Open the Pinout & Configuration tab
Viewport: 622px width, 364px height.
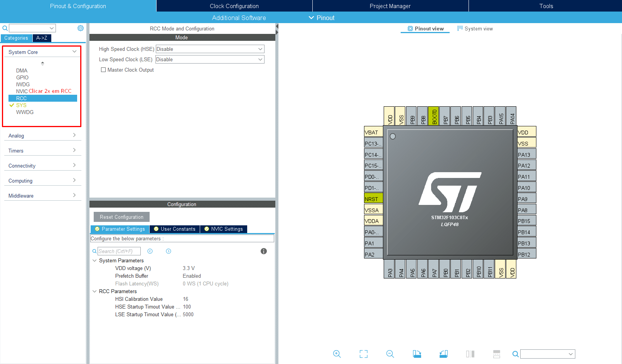tap(78, 6)
